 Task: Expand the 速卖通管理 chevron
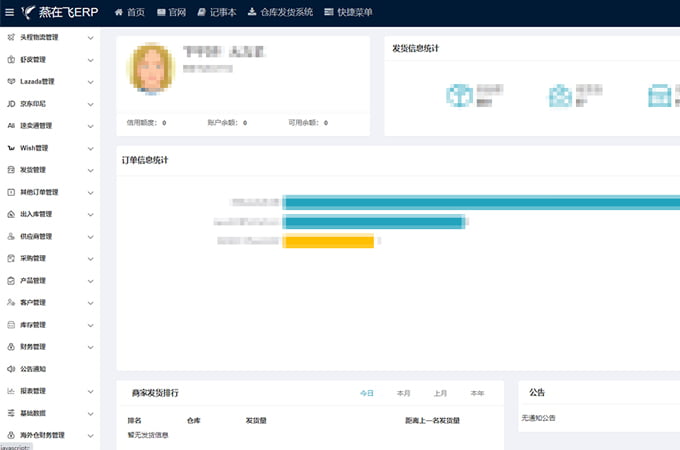pyautogui.click(x=91, y=126)
